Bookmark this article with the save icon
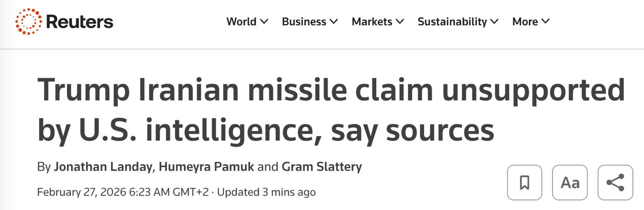Screen dimensions: 644x210 [x=524, y=182]
